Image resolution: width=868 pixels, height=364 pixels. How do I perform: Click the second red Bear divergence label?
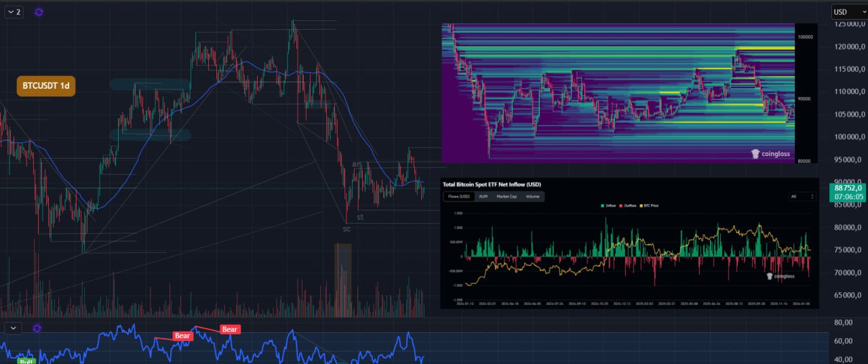tap(230, 329)
